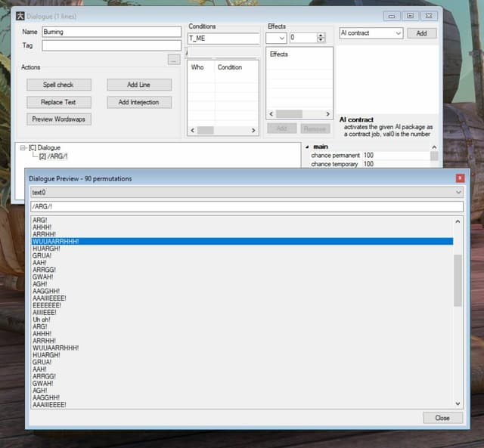Open the small effects comparison dropdown
Image resolution: width=484 pixels, height=448 pixels.
pyautogui.click(x=276, y=39)
